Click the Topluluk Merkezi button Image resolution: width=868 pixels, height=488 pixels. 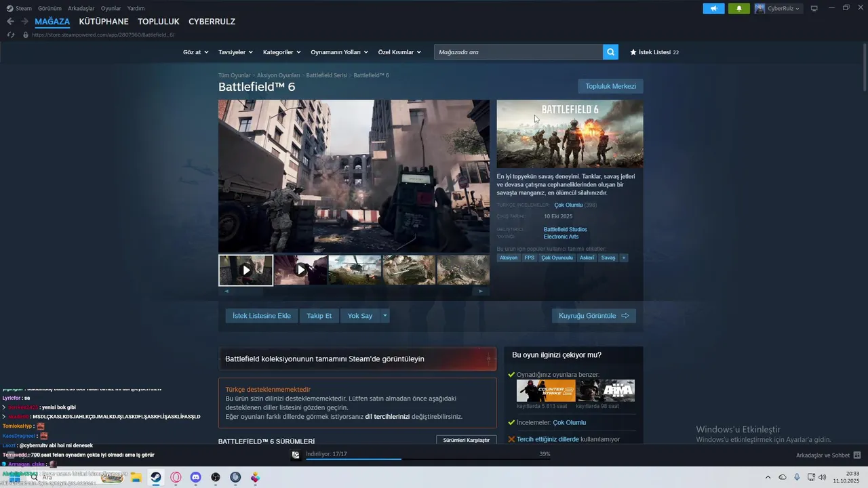point(610,86)
